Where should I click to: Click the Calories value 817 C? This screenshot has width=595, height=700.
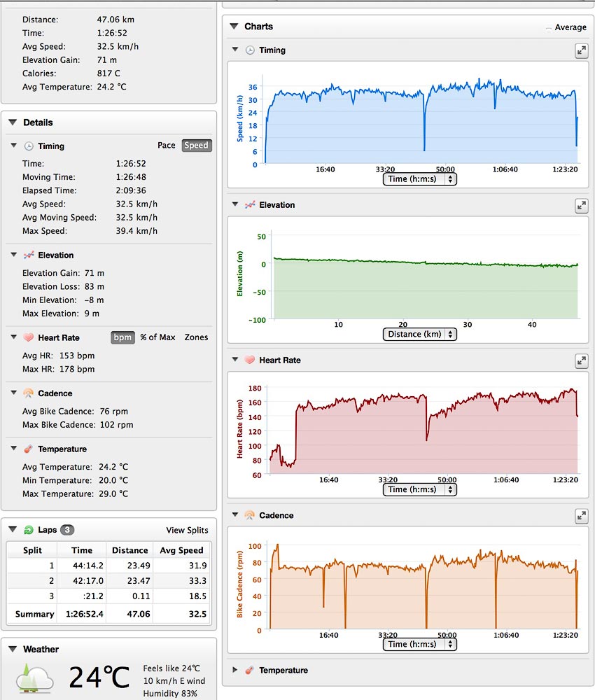(x=108, y=73)
